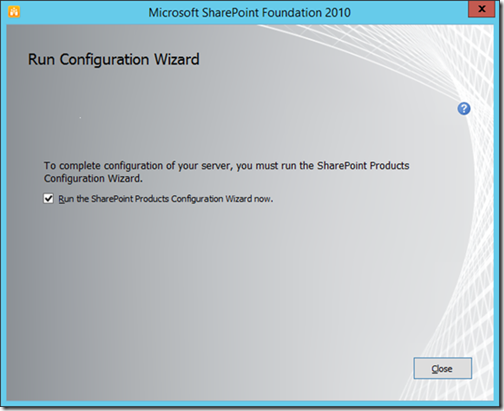
Task: Uncheck the Run SharePoint Products Configuration Wizard checkbox
Action: click(48, 199)
